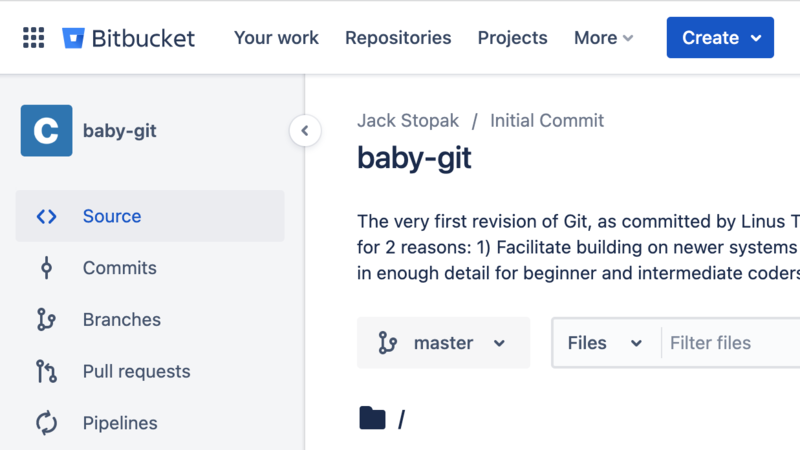Click the branch icon beside master
800x450 pixels.
click(x=388, y=343)
